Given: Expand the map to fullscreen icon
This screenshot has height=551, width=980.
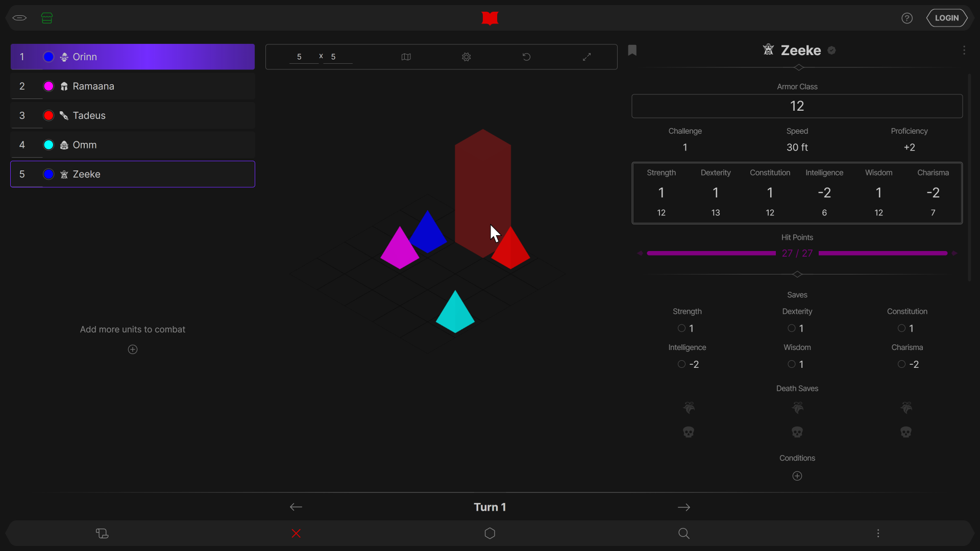Looking at the screenshot, I should click(x=587, y=57).
